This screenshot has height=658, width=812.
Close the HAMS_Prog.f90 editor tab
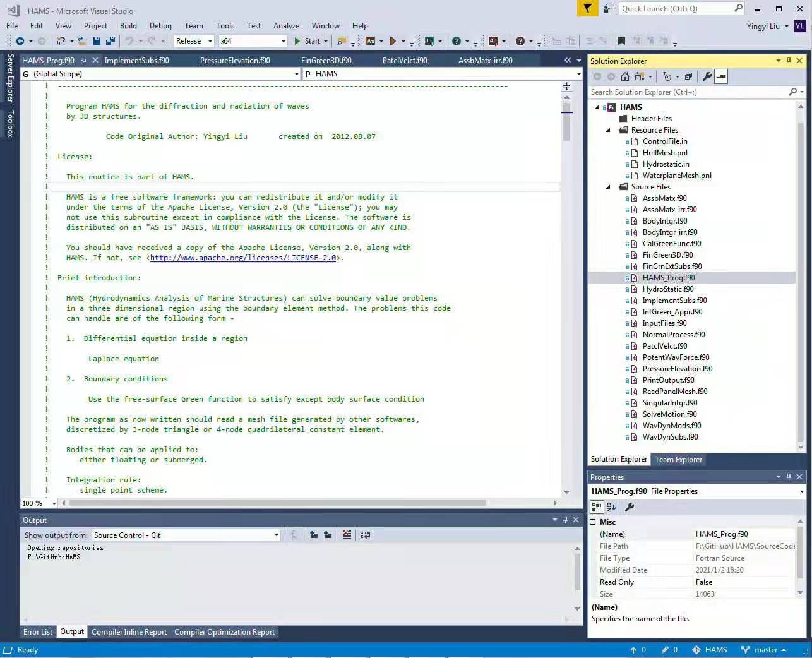(x=95, y=61)
